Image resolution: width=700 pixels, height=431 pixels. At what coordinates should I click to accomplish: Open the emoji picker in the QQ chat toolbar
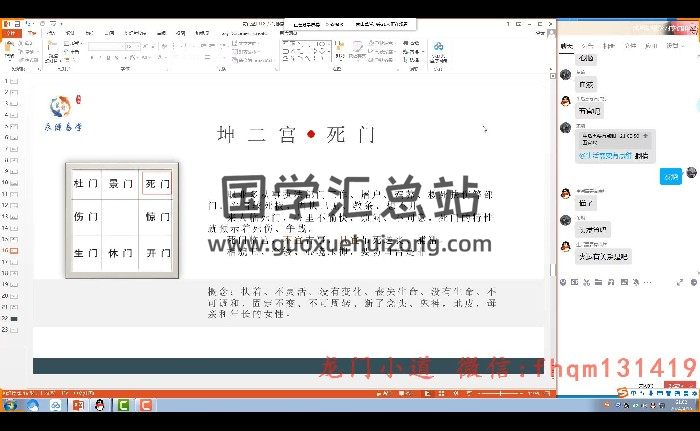pyautogui.click(x=563, y=282)
